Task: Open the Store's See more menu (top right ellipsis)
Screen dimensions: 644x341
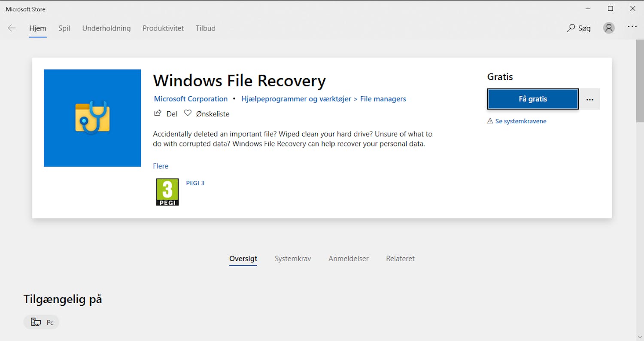Action: point(632,27)
